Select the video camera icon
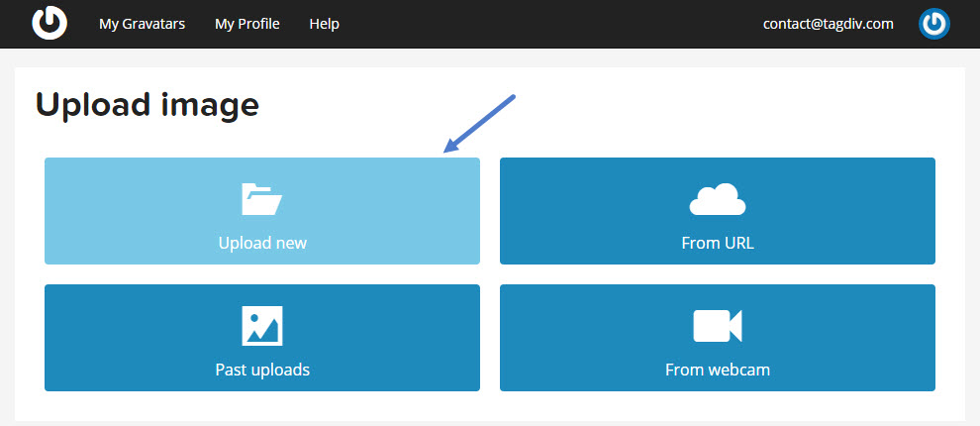This screenshot has height=426, width=980. point(718,326)
